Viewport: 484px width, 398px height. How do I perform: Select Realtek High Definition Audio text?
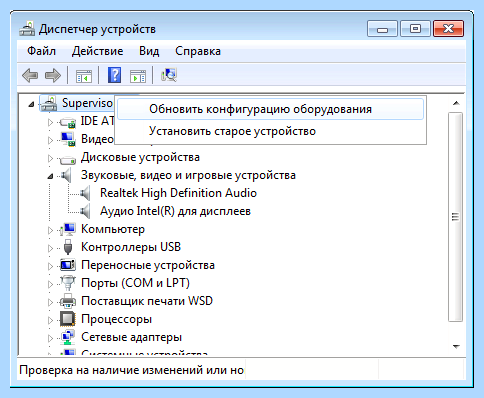point(178,193)
